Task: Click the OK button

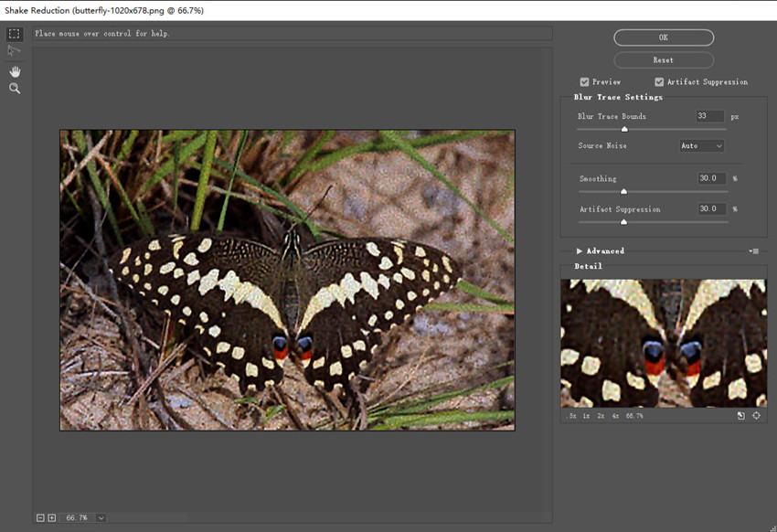Action: point(664,37)
